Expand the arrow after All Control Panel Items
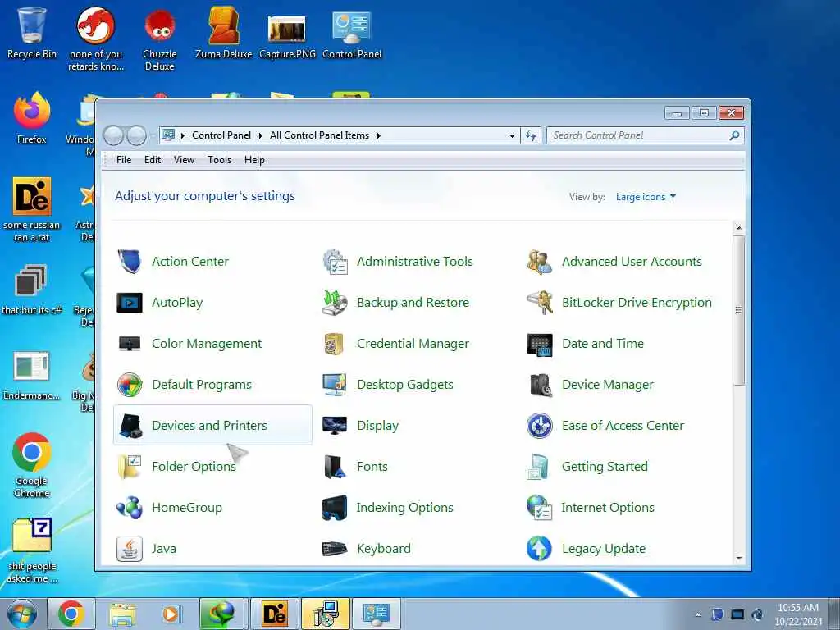 378,135
